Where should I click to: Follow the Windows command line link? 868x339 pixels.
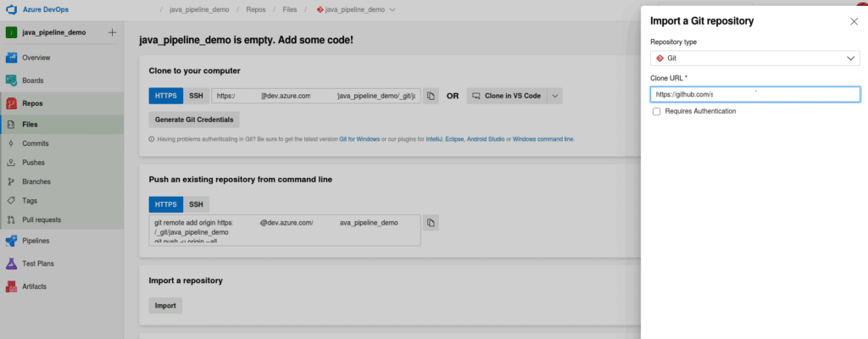click(x=543, y=139)
